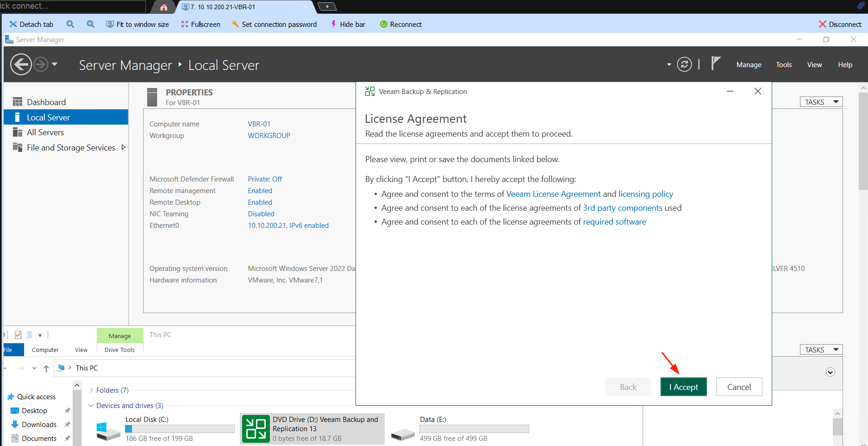Click the Reconnect button
Screen dimensions: 868x446
pyautogui.click(x=401, y=24)
